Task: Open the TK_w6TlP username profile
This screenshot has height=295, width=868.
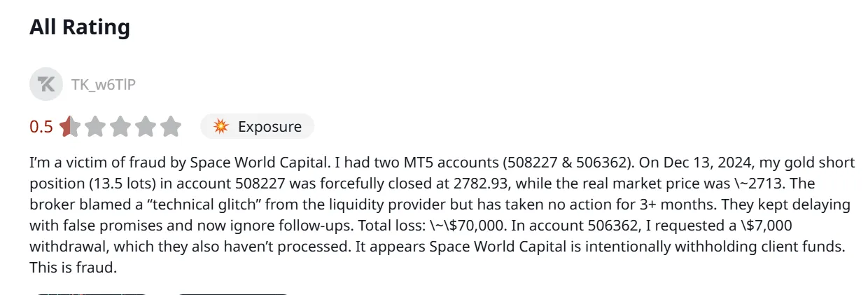Action: (x=104, y=85)
